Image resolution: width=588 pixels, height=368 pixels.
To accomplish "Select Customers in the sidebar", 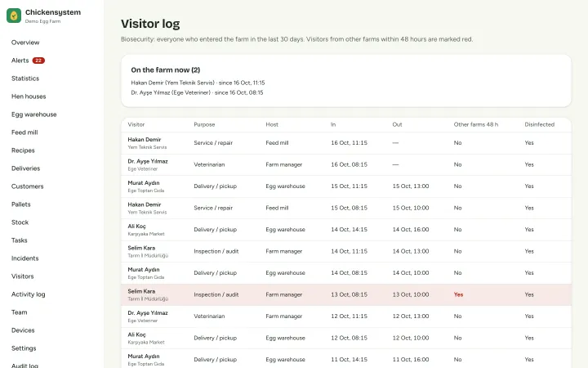I will click(x=28, y=186).
